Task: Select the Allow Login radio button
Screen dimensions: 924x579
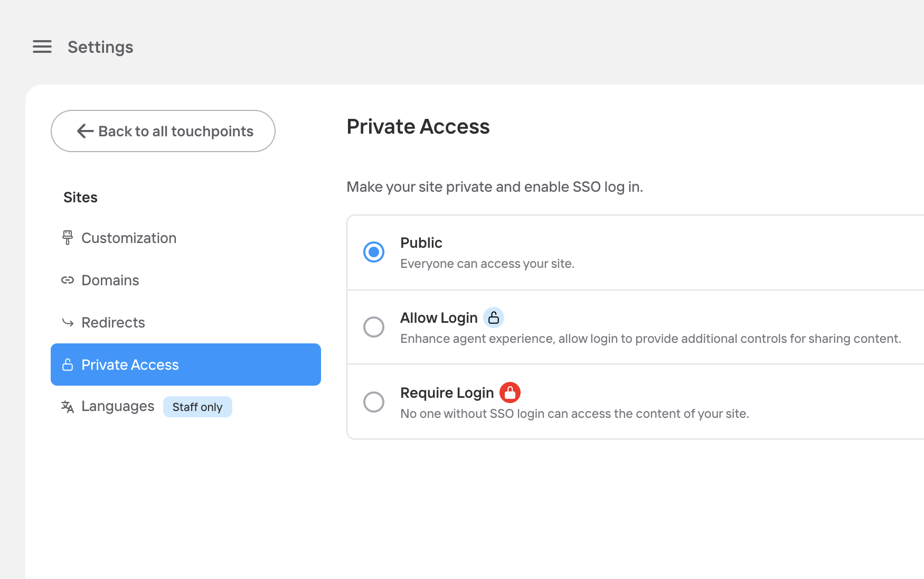Action: tap(374, 327)
